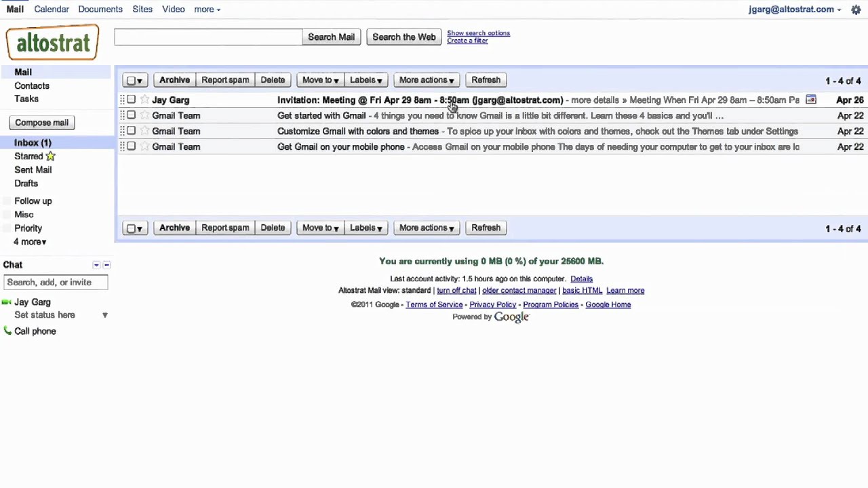Open the bottom Labels dropdown
The width and height of the screenshot is (868, 488).
pos(366,228)
